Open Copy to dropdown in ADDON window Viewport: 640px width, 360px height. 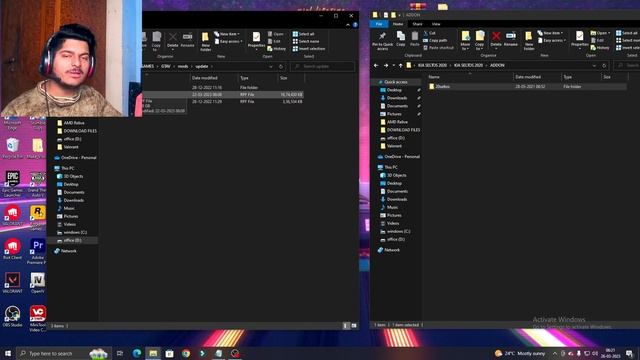[480, 40]
